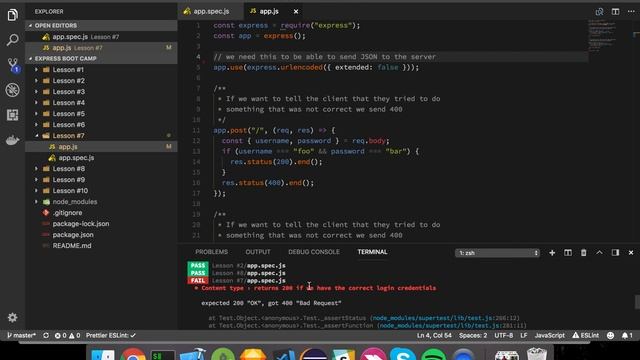Close the app.js editor tab

pyautogui.click(x=296, y=11)
